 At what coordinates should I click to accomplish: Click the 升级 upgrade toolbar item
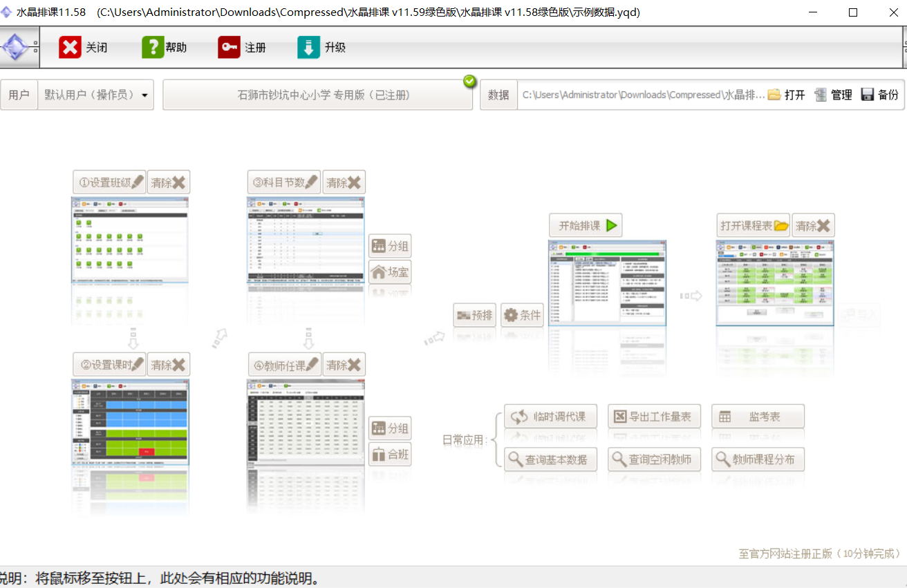(321, 47)
